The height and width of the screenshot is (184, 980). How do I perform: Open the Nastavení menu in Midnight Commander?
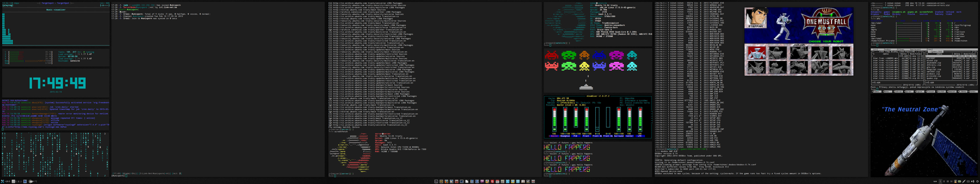(915, 50)
